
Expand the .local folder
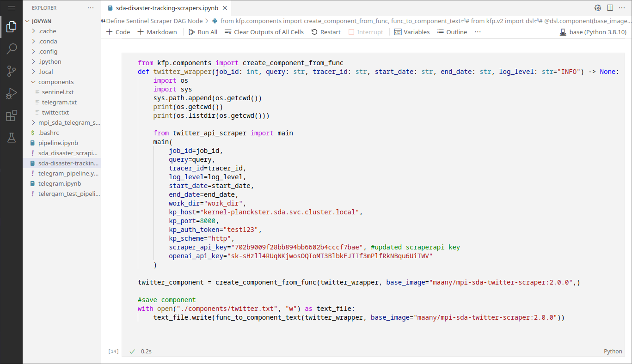(x=62, y=72)
